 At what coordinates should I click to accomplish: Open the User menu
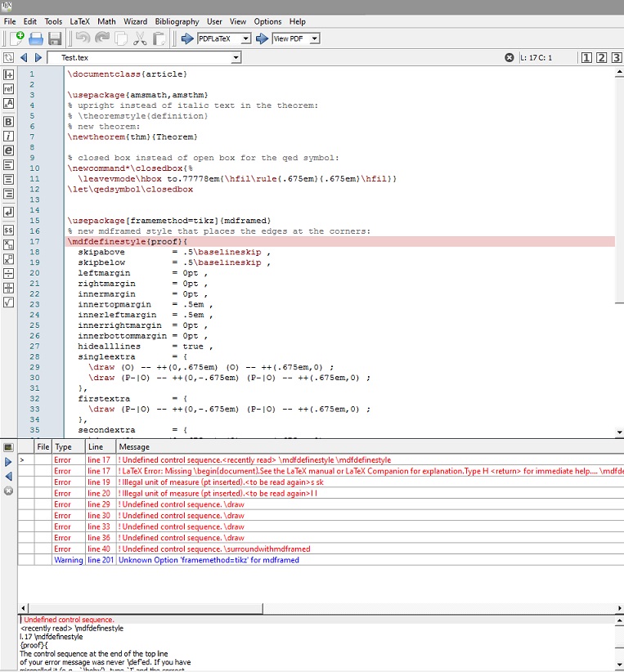(x=214, y=21)
